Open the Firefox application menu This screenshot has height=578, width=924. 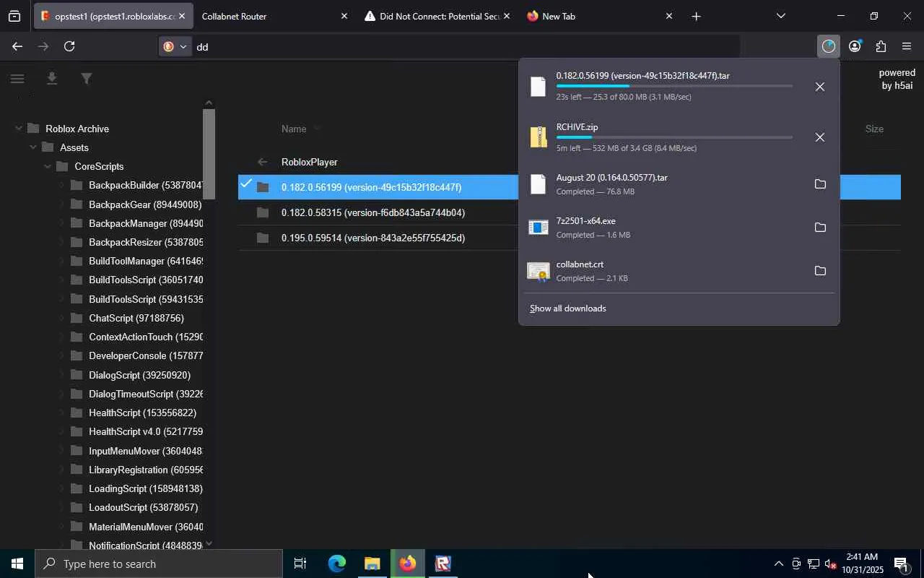[x=907, y=46]
